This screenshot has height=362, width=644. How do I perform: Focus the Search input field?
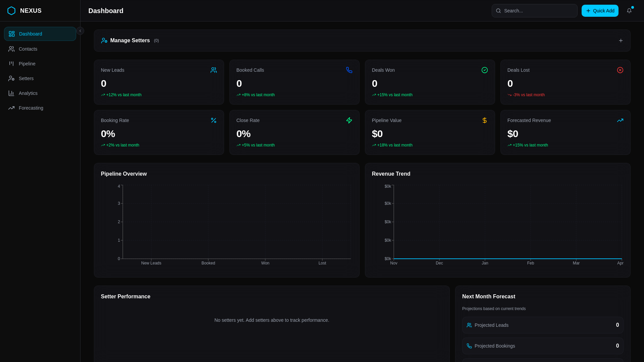point(535,11)
